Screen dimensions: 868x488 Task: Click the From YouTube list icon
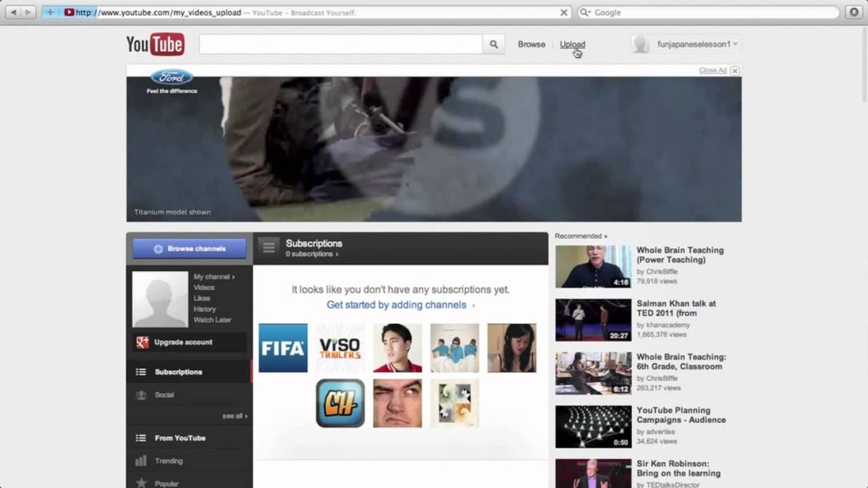[x=141, y=438]
